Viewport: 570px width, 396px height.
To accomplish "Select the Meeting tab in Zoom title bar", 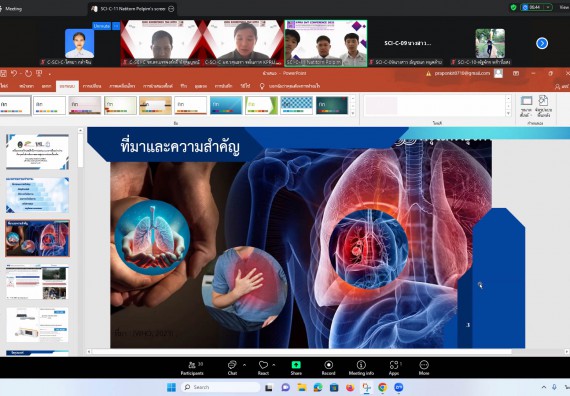I will (x=12, y=9).
